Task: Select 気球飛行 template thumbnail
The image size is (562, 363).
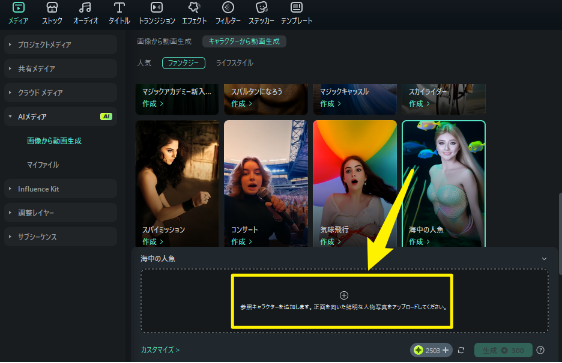Action: (x=355, y=183)
